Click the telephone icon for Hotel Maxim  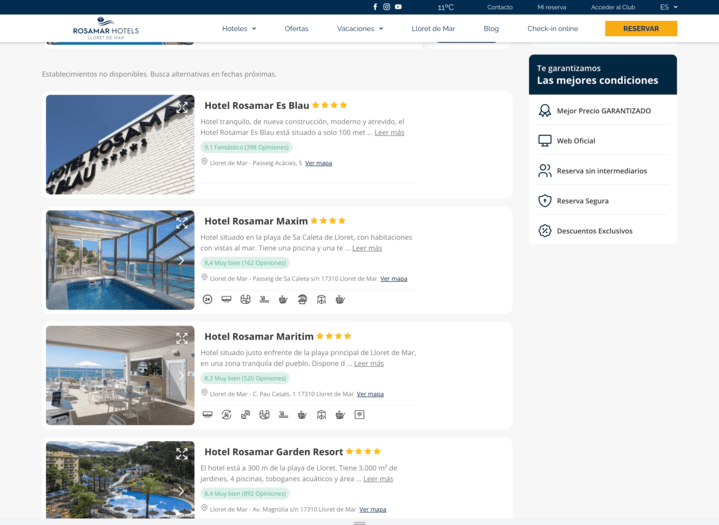point(302,299)
